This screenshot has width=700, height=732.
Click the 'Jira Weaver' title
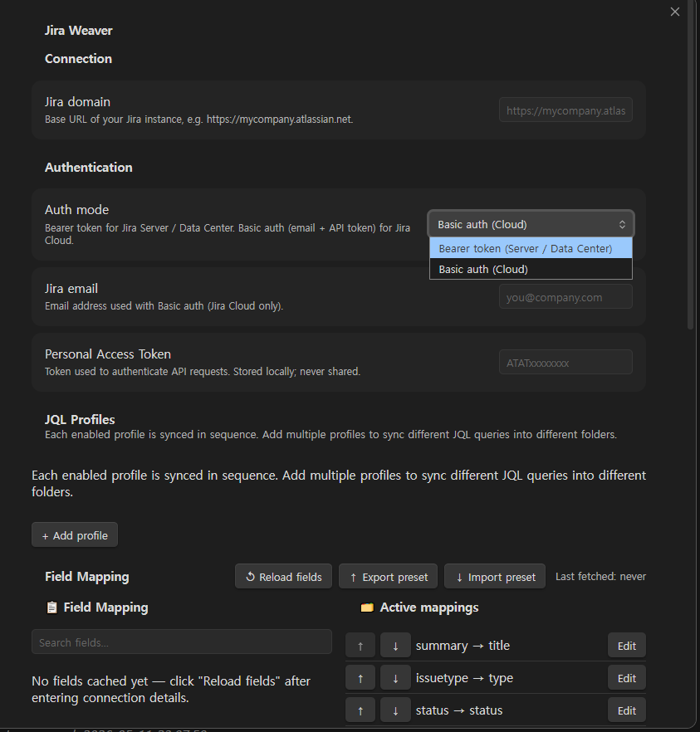click(78, 31)
